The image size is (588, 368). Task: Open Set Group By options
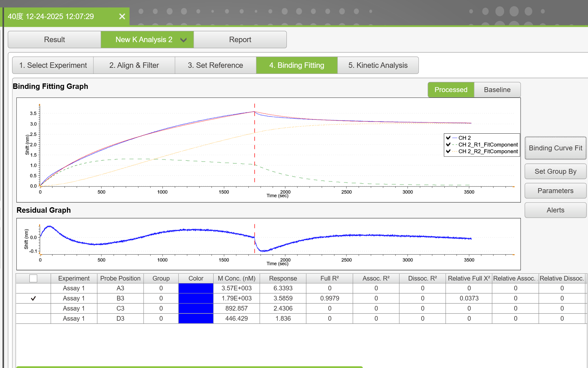(x=555, y=171)
